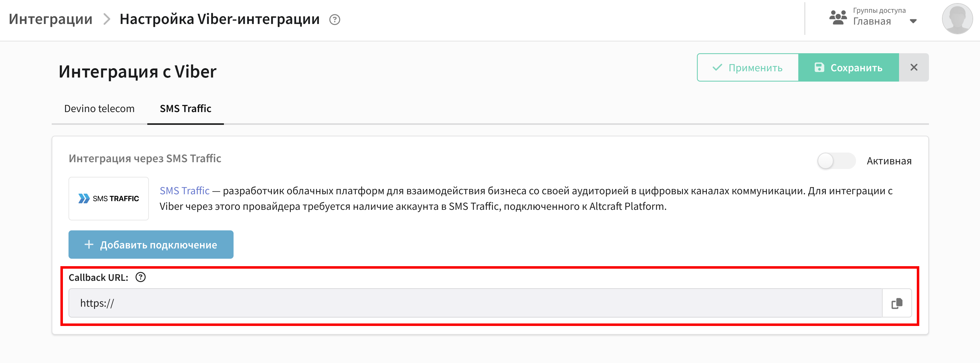Open help icon next to Callback URL label
This screenshot has width=980, height=363.
click(x=140, y=277)
